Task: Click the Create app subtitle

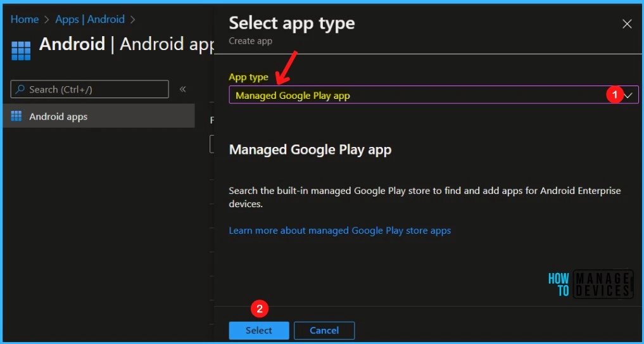Action: [x=250, y=41]
